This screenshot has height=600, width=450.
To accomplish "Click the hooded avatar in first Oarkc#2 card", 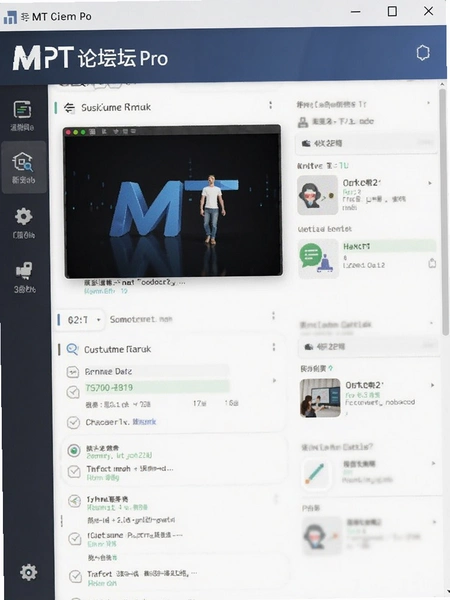I will pos(317,195).
